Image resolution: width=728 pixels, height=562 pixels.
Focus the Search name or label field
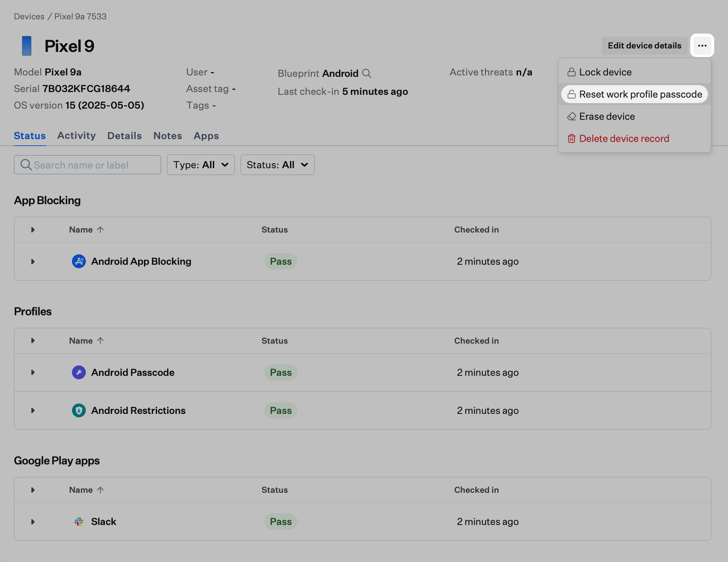pyautogui.click(x=92, y=165)
